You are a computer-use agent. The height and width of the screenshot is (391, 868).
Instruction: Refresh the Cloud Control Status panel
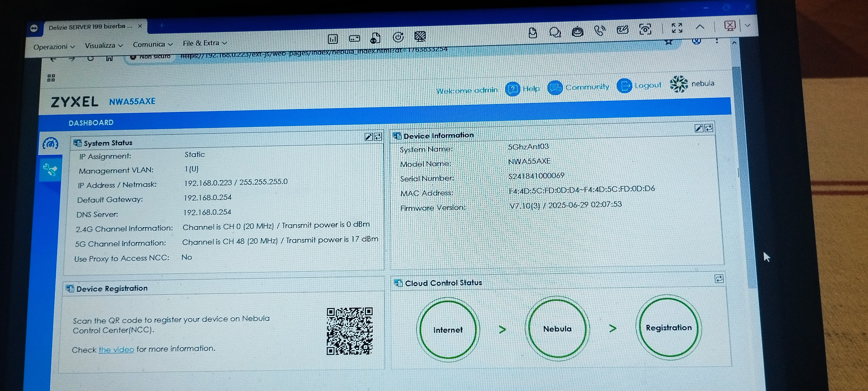pos(719,279)
